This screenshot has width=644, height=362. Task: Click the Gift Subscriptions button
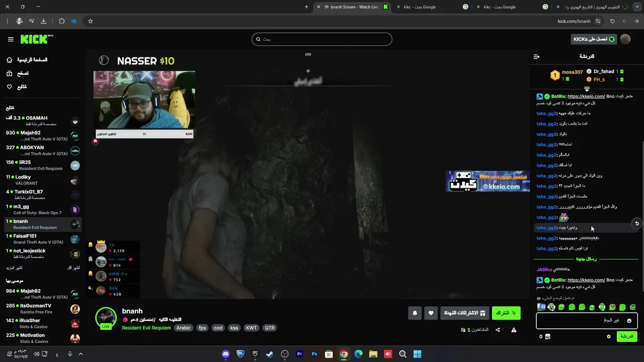[464, 313]
